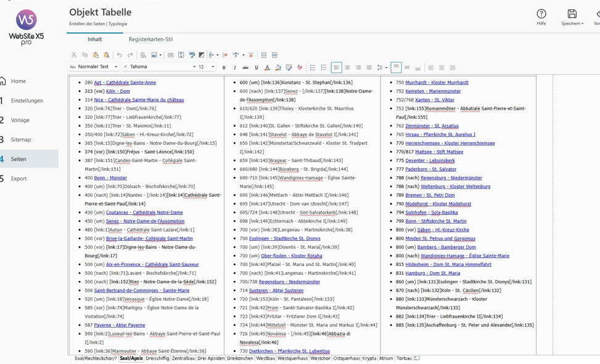Click the Bonn - Münster link
The image size is (600, 364).
[x=110, y=178]
